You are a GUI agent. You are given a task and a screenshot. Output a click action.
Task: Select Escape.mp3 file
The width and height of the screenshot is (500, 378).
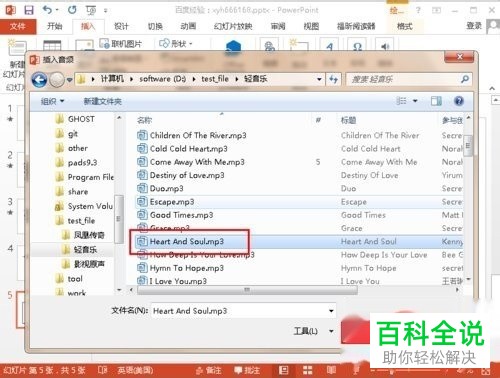[x=166, y=202]
